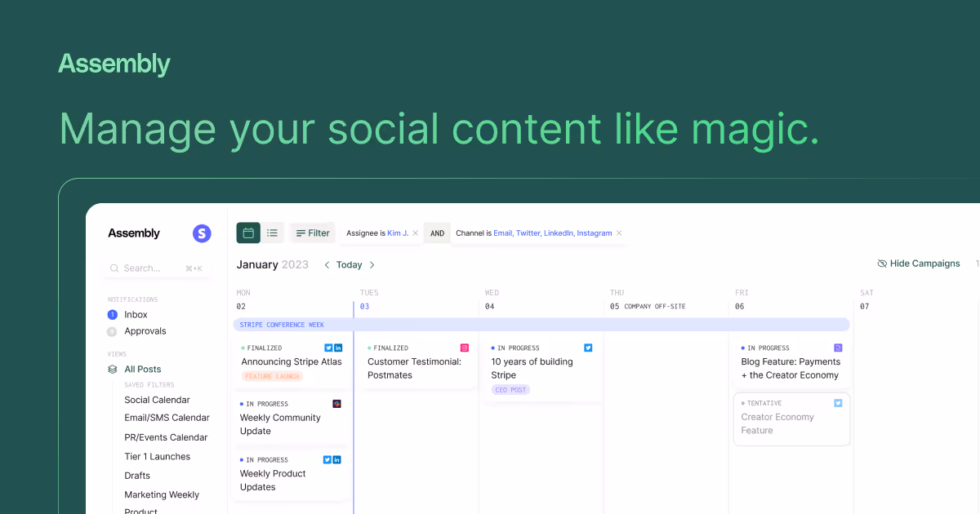Screen dimensions: 980x514
Task: Click Twitter icon on Creator Economy Feature
Action: [838, 403]
